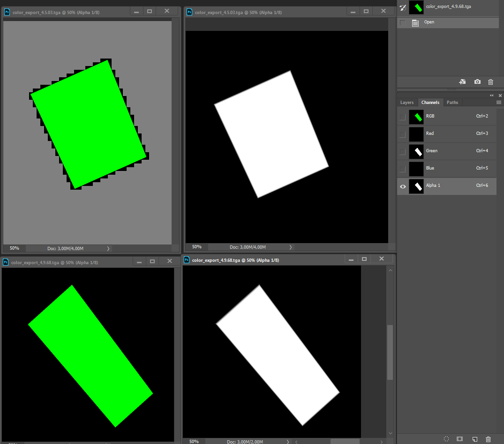Collapse the Channels panel with double arrows
The image size is (504, 444).
491,96
